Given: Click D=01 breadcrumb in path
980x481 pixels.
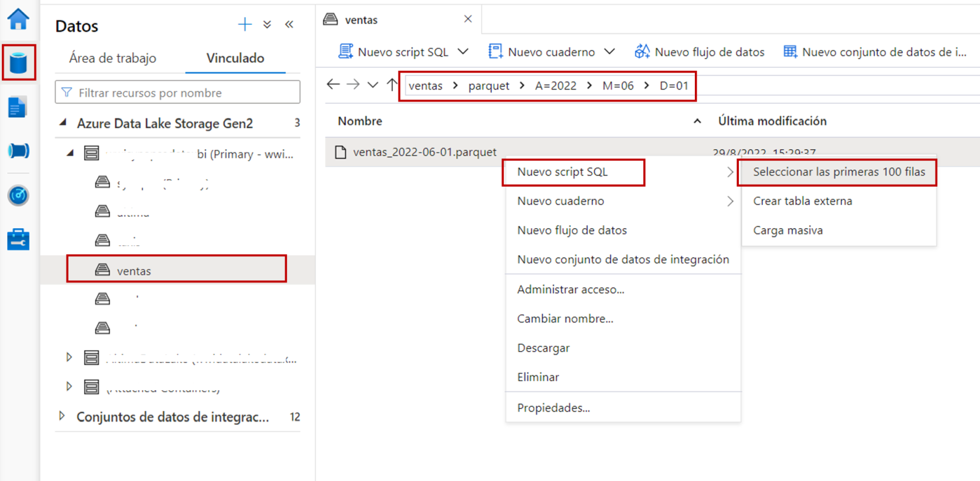Looking at the screenshot, I should (674, 85).
